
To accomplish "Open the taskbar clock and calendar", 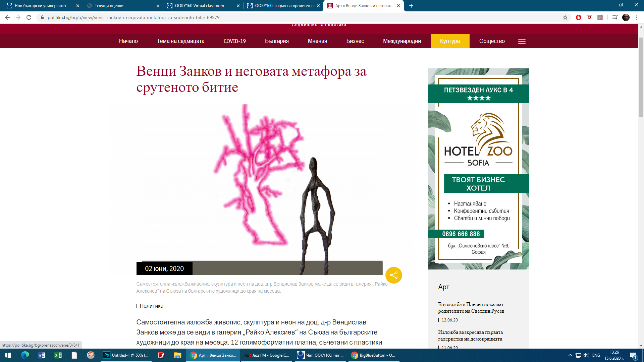I will 614,355.
